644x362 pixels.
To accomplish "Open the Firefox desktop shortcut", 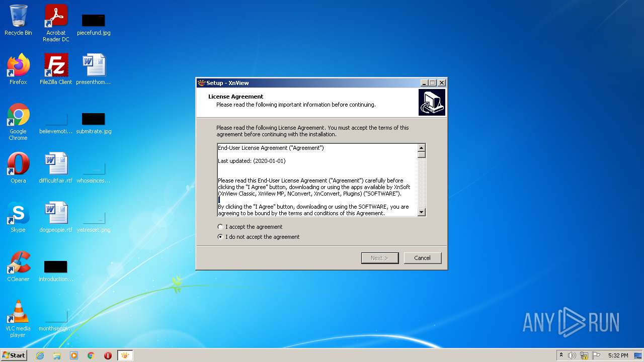I will coord(18,69).
